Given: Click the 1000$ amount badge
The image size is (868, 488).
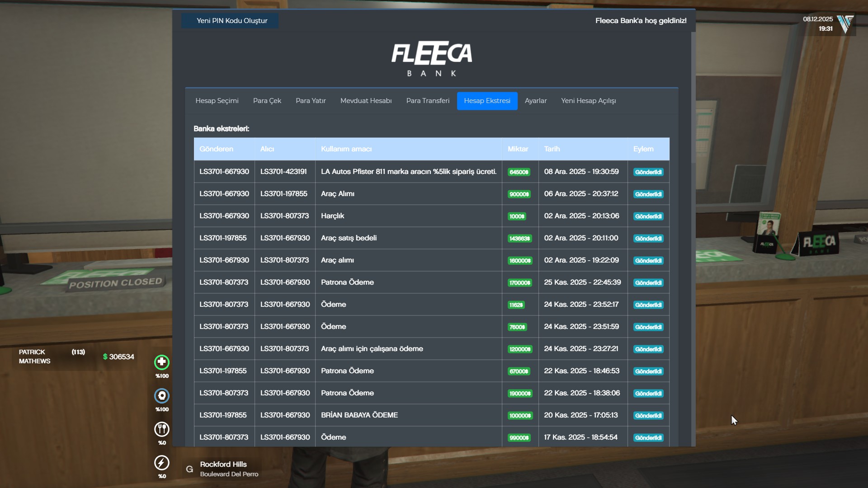Looking at the screenshot, I should coord(517,216).
